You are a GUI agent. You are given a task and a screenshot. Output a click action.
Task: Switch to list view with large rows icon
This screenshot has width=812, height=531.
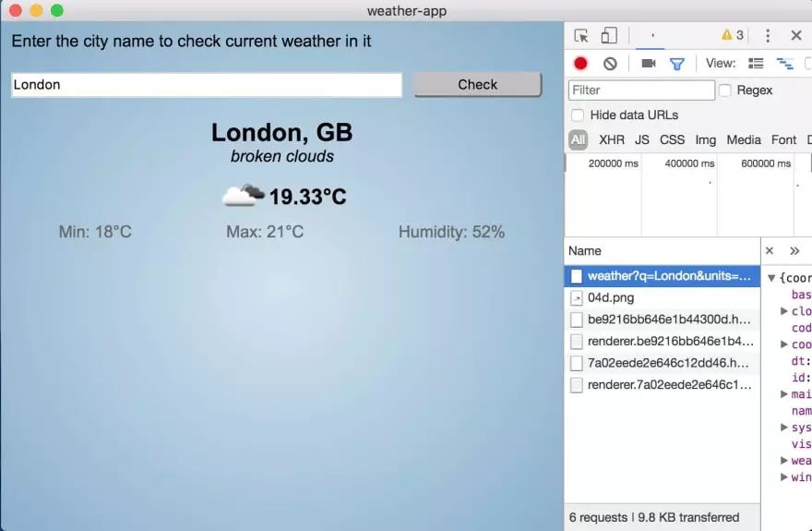coord(756,63)
